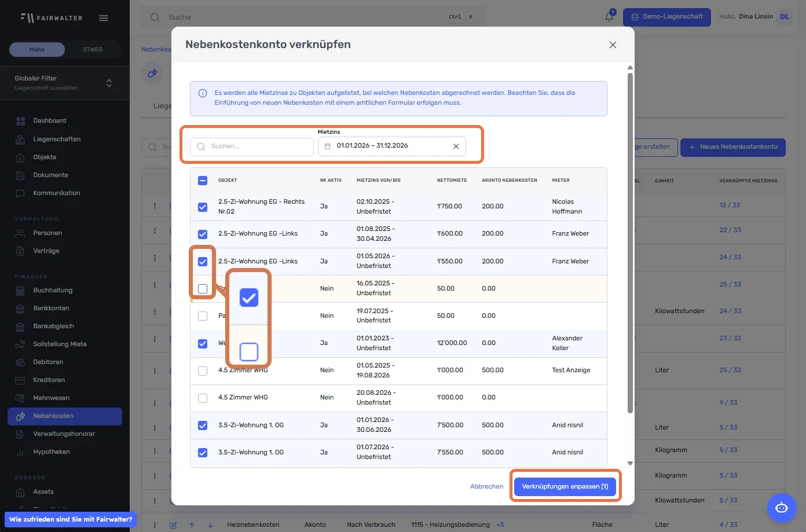Click Abbrechen in the dialog
Viewport: 806px width, 532px height.
pyautogui.click(x=487, y=486)
